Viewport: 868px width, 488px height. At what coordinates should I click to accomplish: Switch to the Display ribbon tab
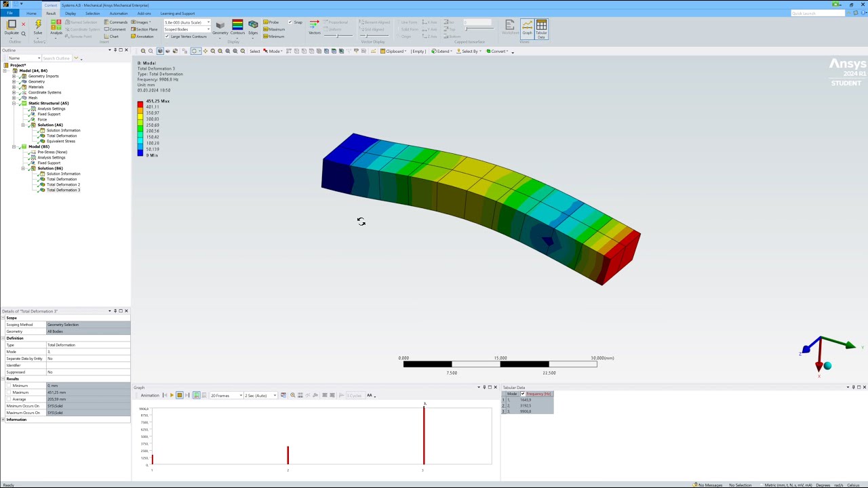[71, 13]
